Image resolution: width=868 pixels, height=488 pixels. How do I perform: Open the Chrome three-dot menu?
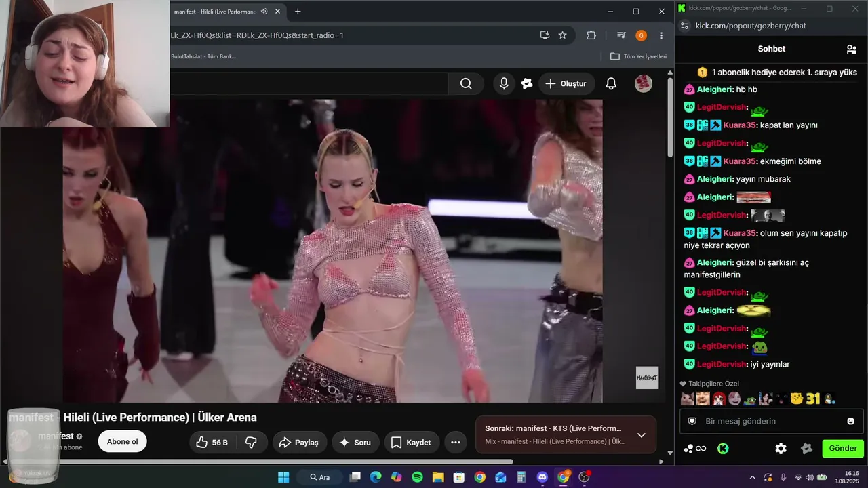pos(661,35)
